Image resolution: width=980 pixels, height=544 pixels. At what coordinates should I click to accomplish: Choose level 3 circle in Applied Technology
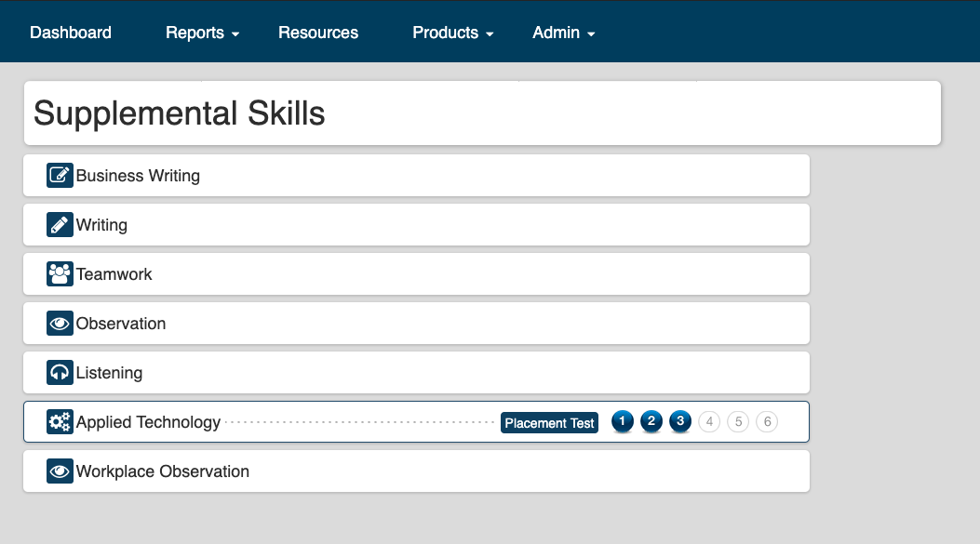(x=680, y=421)
